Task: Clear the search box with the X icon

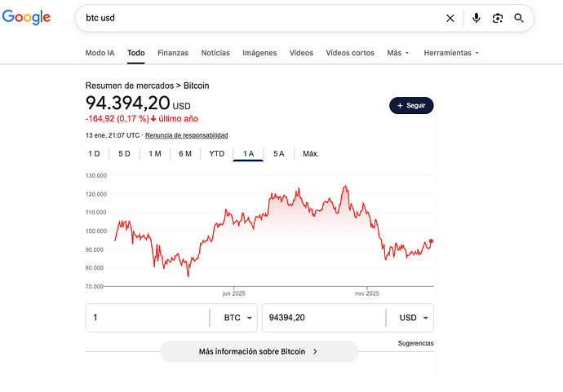Action: click(x=450, y=18)
